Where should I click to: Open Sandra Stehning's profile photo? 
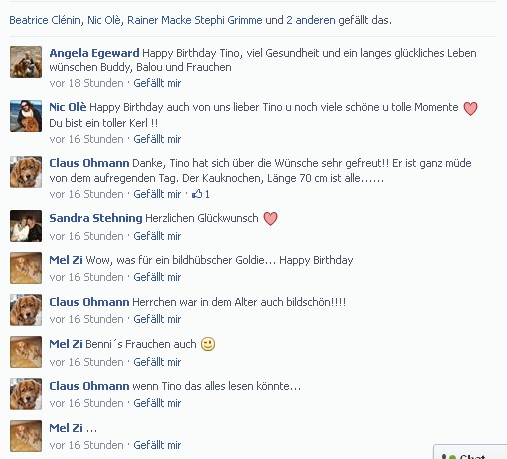pyautogui.click(x=26, y=226)
